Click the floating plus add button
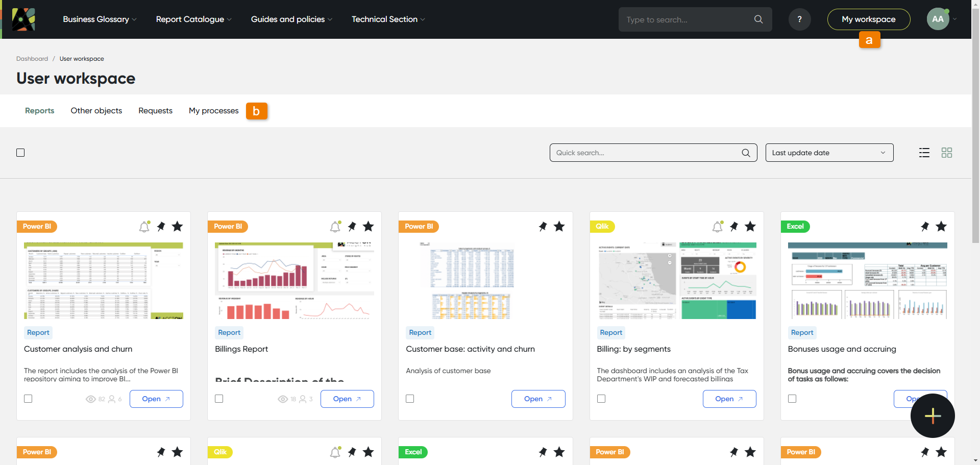The image size is (980, 465). click(x=933, y=415)
